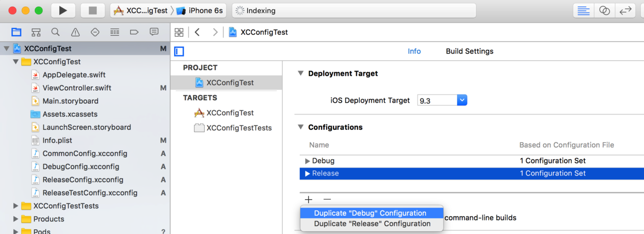
Task: Select the Standard editor button
Action: tap(584, 10)
